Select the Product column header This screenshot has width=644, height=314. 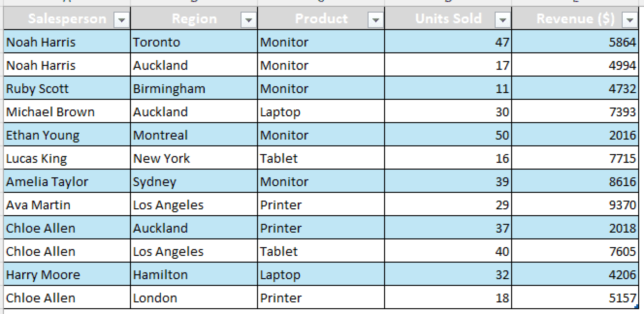point(321,19)
